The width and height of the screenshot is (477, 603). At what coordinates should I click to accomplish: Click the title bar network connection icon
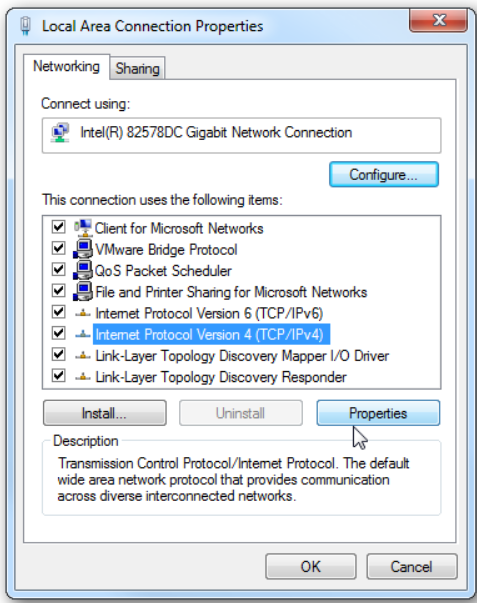point(26,26)
